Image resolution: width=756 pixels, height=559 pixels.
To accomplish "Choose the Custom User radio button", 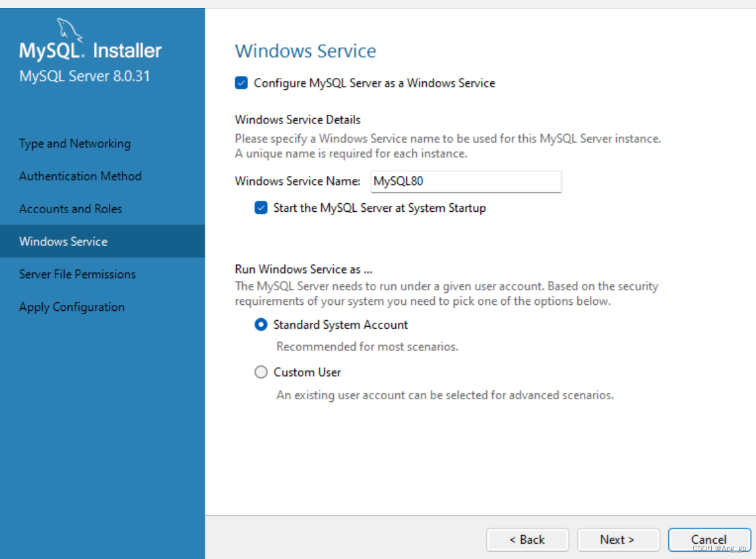I will (261, 372).
